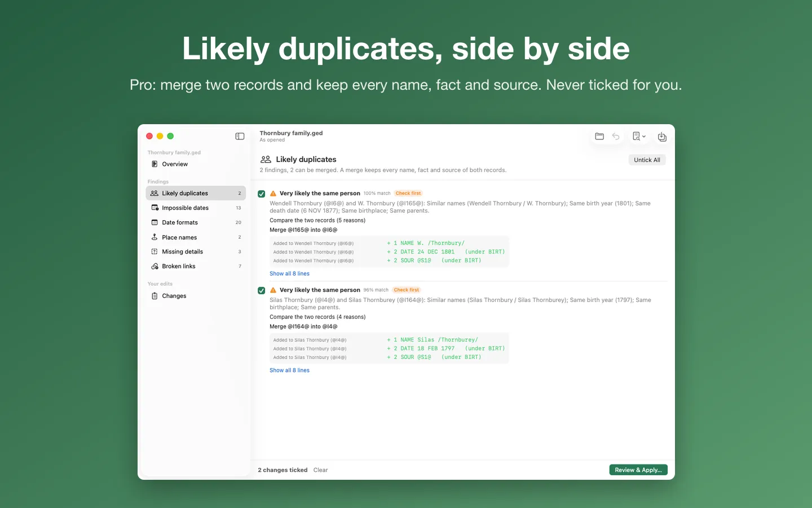Click 'Merge @I165@ into @I6@' text
The width and height of the screenshot is (812, 508).
(x=303, y=230)
